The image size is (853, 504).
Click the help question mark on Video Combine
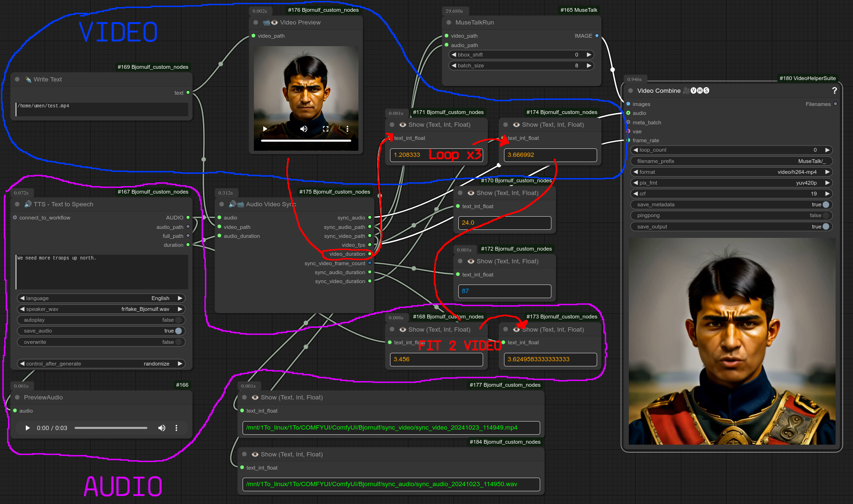[834, 90]
